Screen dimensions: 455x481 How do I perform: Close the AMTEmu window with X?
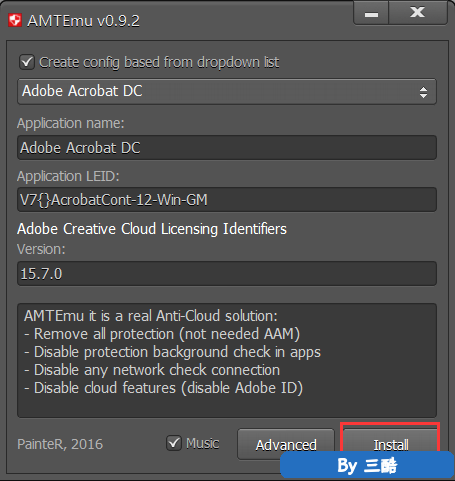point(418,13)
